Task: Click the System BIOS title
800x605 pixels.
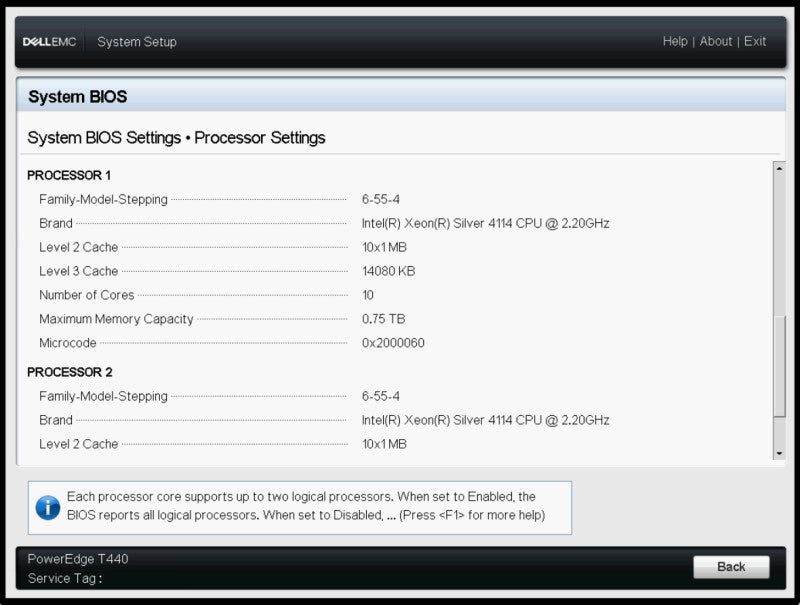Action: coord(78,97)
